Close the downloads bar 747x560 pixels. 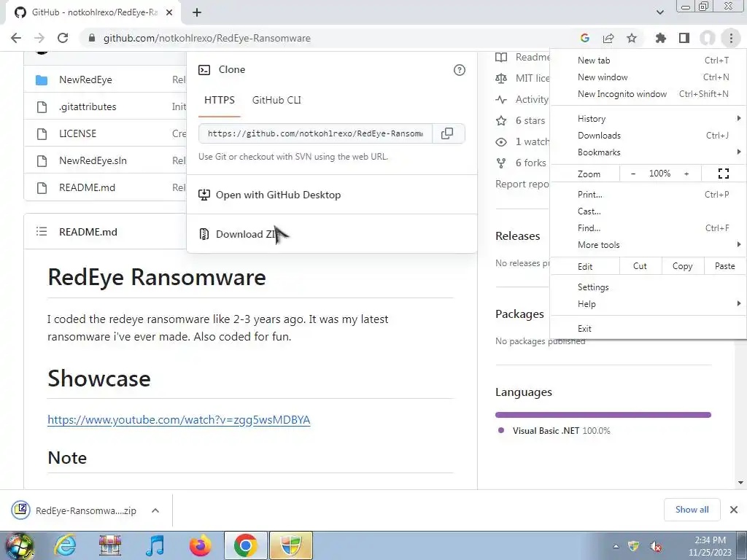pos(734,510)
